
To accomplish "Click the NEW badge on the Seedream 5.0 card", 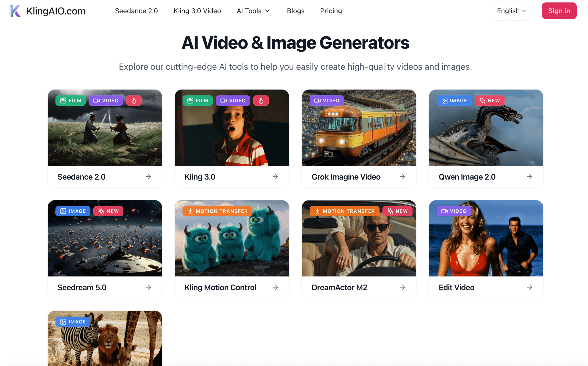I will point(108,211).
